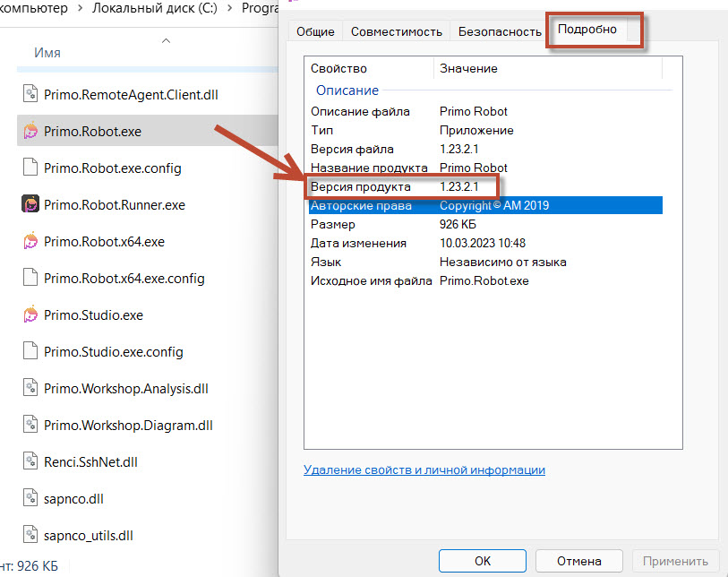Click the sapnco_utils.dll file icon

click(30, 534)
